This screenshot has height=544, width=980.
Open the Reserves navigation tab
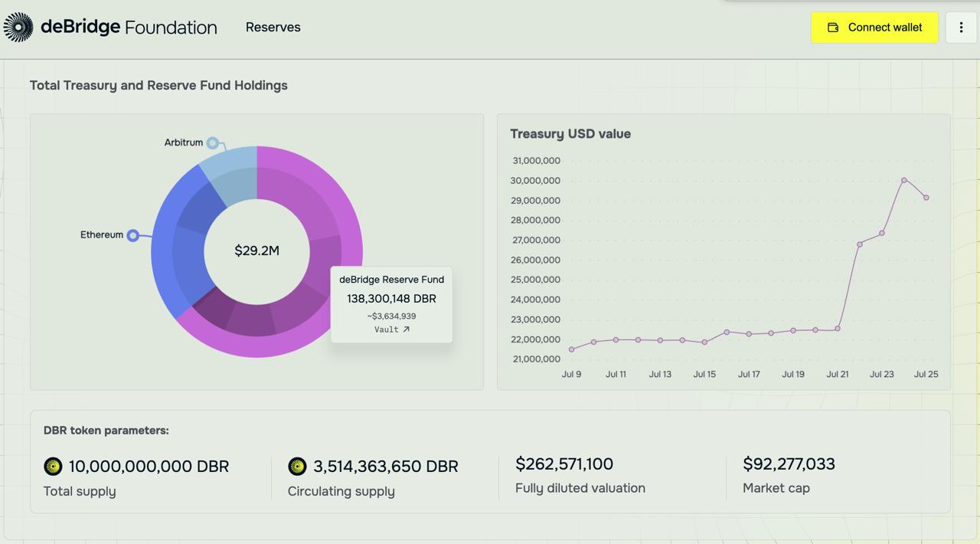click(x=273, y=27)
